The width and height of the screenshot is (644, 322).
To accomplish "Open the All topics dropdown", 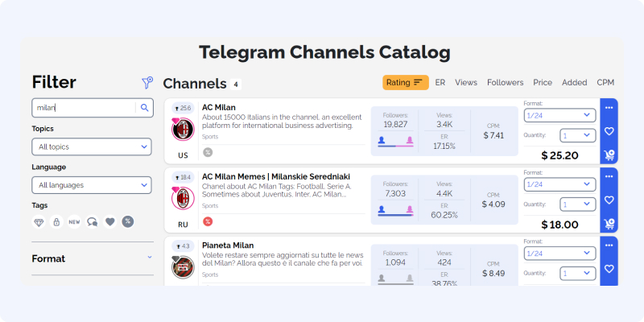I will 92,147.
